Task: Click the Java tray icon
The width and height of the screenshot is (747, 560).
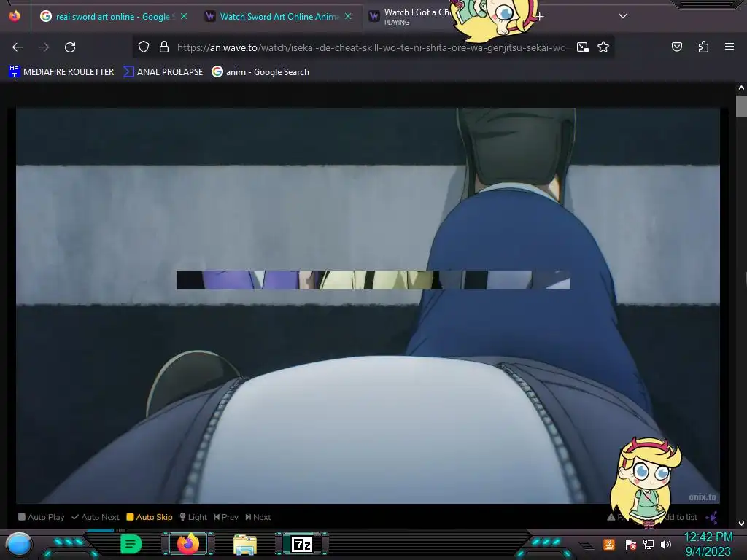Action: click(x=609, y=544)
